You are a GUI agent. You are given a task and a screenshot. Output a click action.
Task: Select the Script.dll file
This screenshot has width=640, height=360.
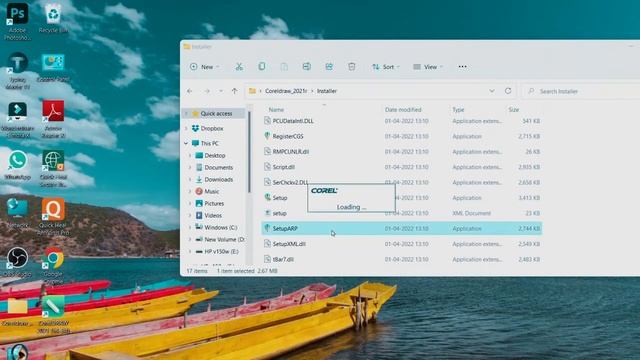[402, 167]
